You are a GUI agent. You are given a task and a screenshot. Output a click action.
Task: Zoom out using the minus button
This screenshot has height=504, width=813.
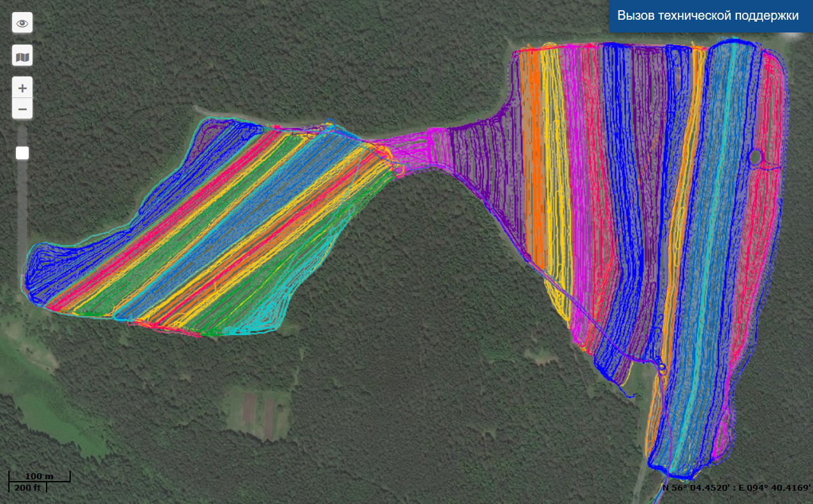pos(22,109)
